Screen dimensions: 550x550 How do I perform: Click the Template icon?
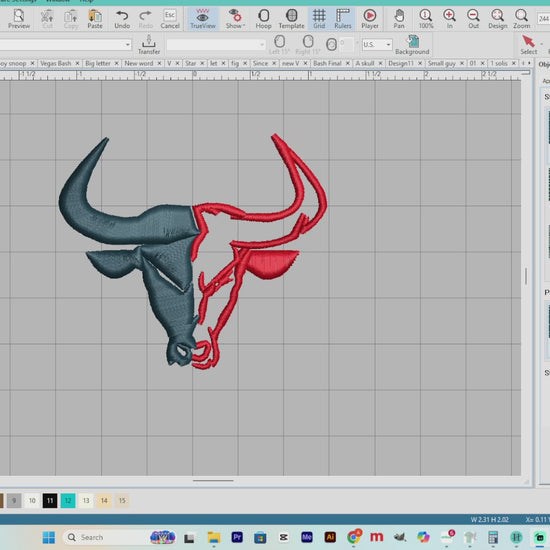pyautogui.click(x=291, y=19)
